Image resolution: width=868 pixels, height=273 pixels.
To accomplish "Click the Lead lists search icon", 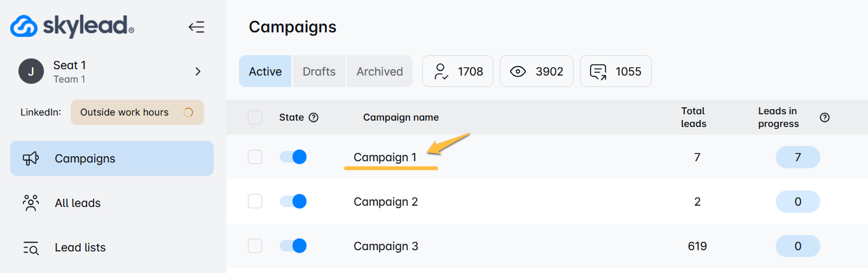I will coord(31,248).
